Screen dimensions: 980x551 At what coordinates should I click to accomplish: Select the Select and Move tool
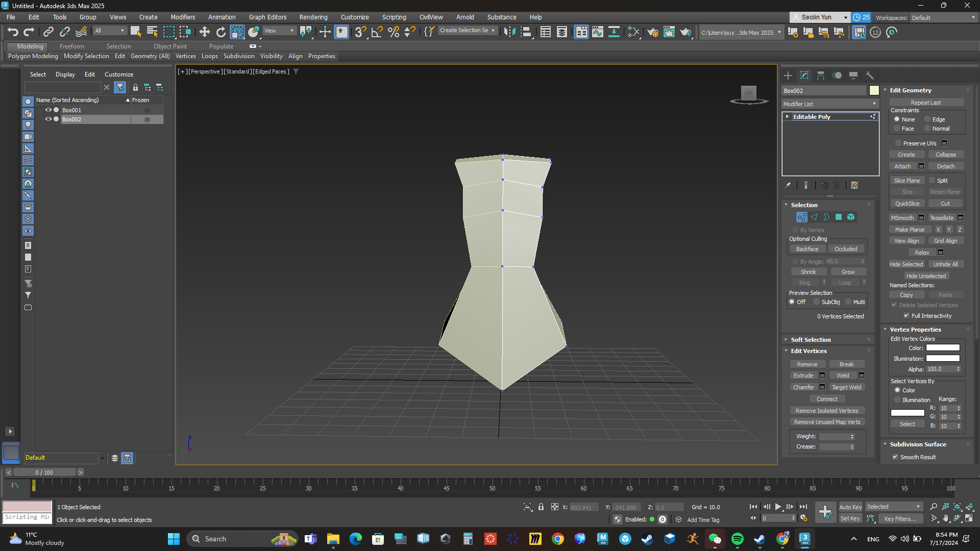[204, 32]
